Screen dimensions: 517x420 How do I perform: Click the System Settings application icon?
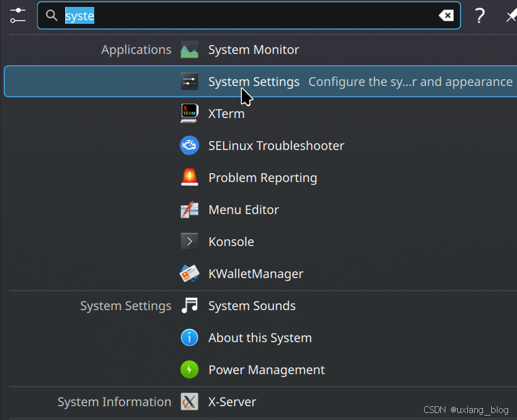point(190,82)
